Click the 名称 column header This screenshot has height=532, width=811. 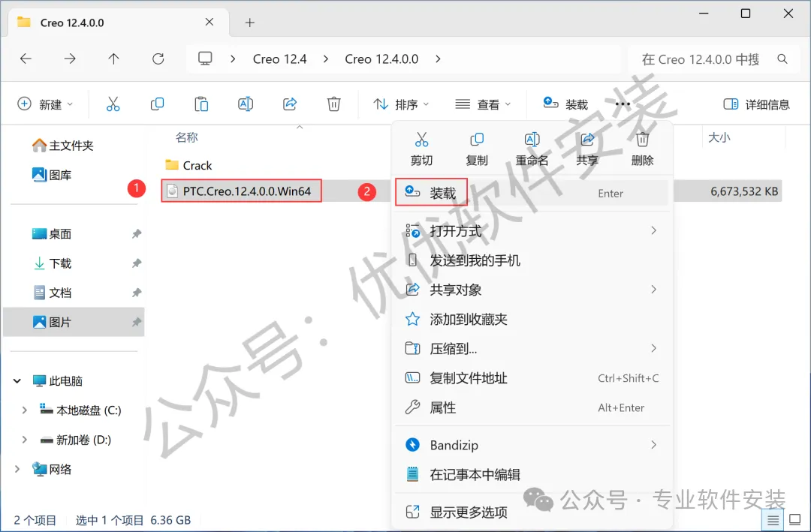coord(187,137)
